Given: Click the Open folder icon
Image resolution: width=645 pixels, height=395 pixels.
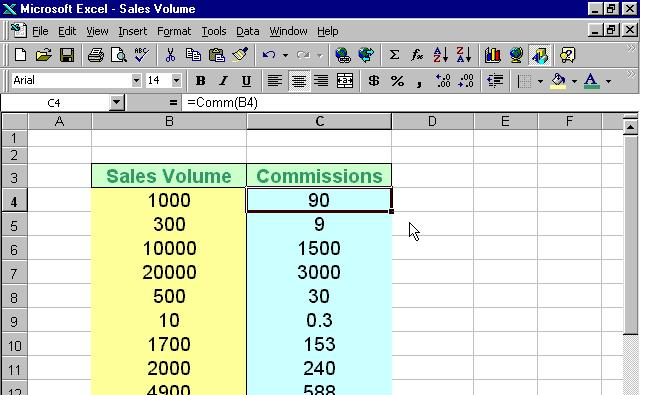Looking at the screenshot, I should 43,55.
